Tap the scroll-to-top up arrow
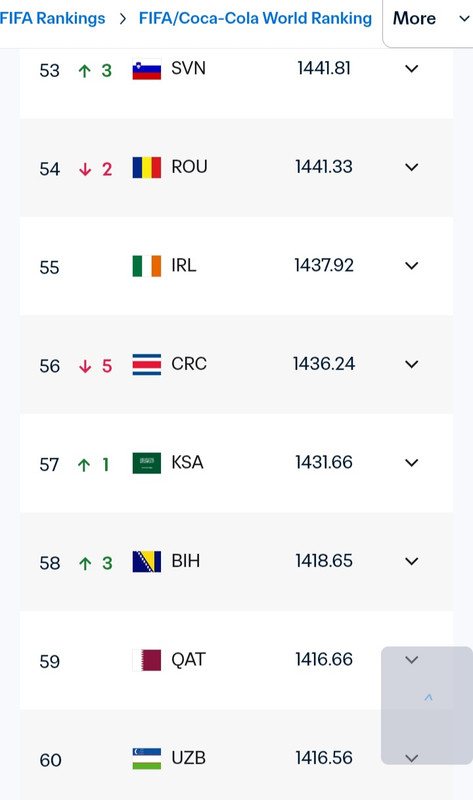Screen dimensions: 473x800 click(429, 697)
